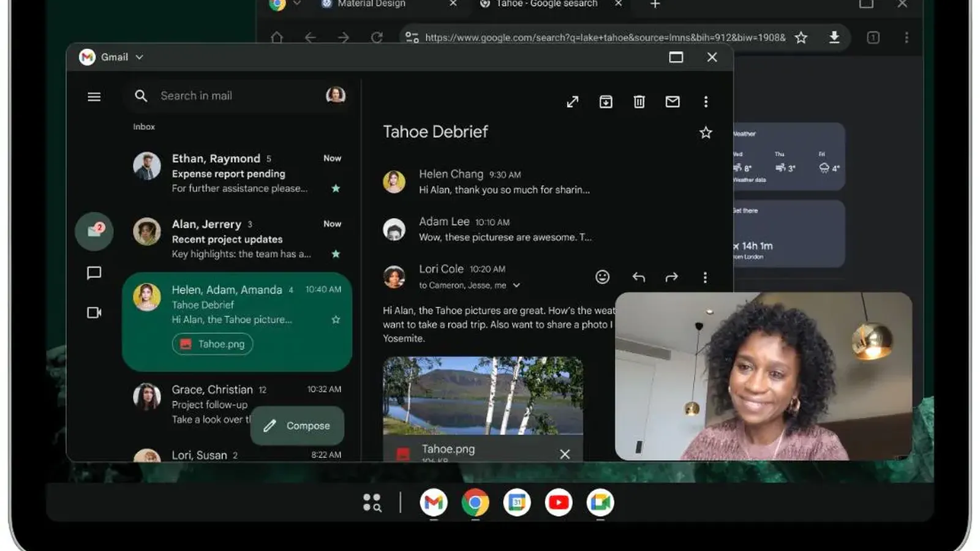Launch Gmail from the shelf
The width and height of the screenshot is (980, 551).
coord(434,503)
